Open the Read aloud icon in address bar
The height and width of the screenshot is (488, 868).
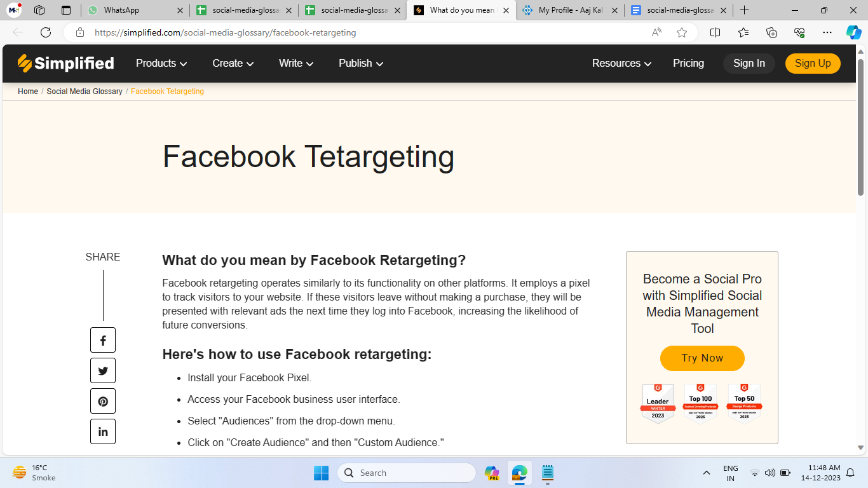[x=656, y=32]
